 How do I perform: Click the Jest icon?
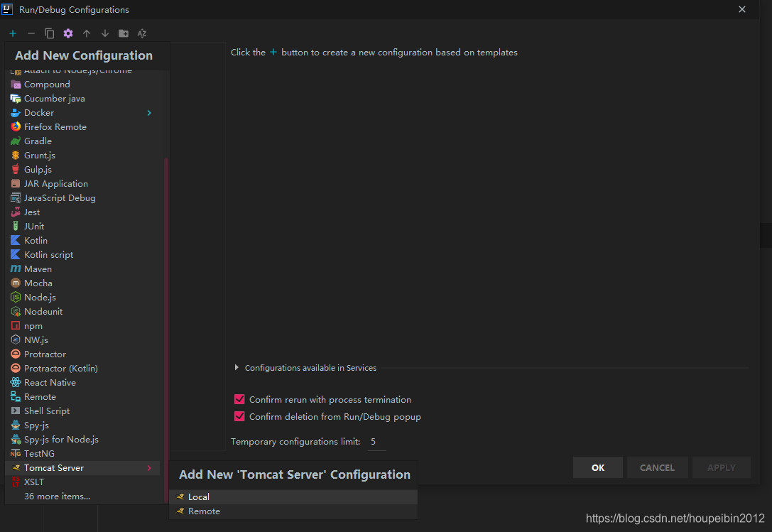pyautogui.click(x=16, y=212)
